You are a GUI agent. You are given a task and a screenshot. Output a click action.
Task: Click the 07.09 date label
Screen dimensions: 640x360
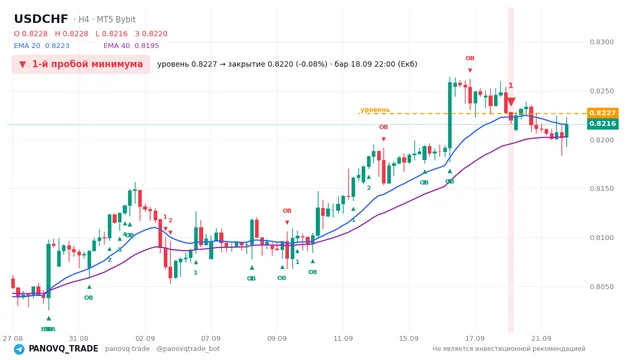(x=211, y=338)
